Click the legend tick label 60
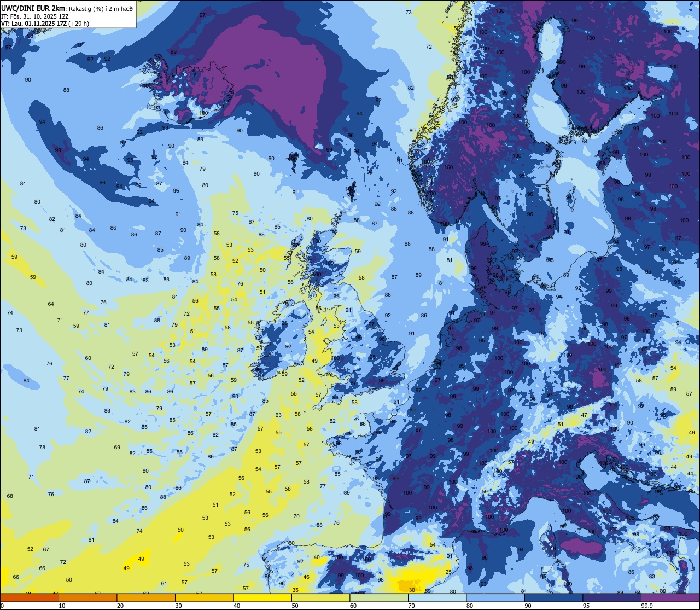 pyautogui.click(x=353, y=606)
